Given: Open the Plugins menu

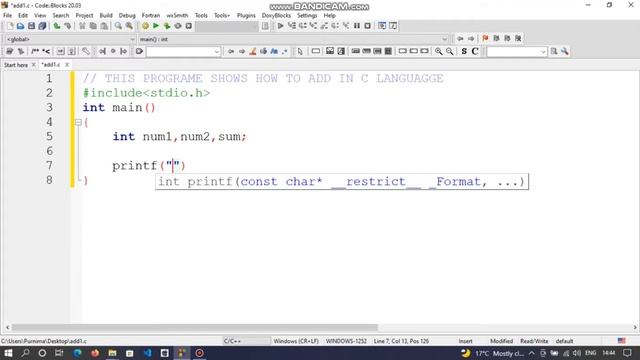Looking at the screenshot, I should [246, 16].
